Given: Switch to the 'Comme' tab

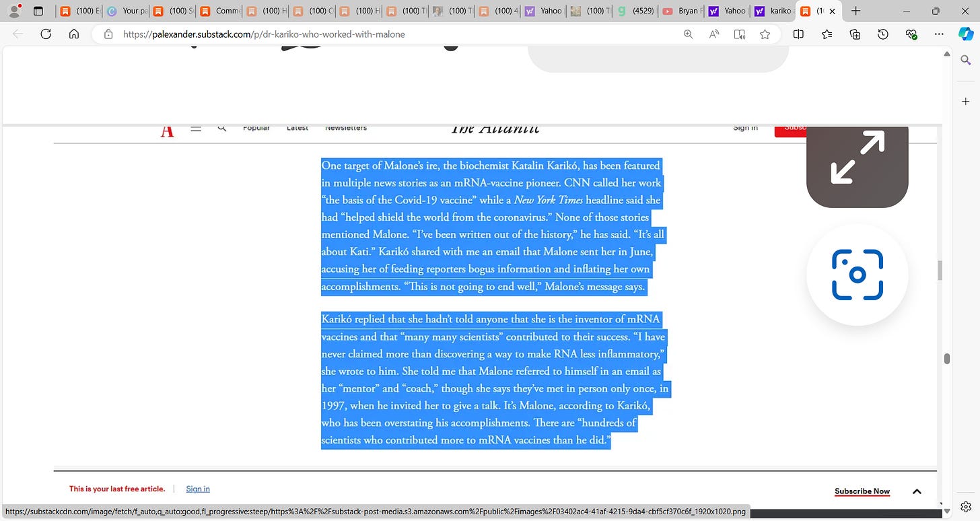Looking at the screenshot, I should coord(219,11).
